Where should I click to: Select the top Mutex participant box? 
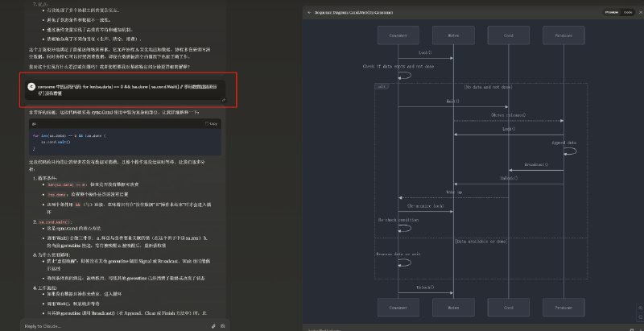tap(453, 35)
